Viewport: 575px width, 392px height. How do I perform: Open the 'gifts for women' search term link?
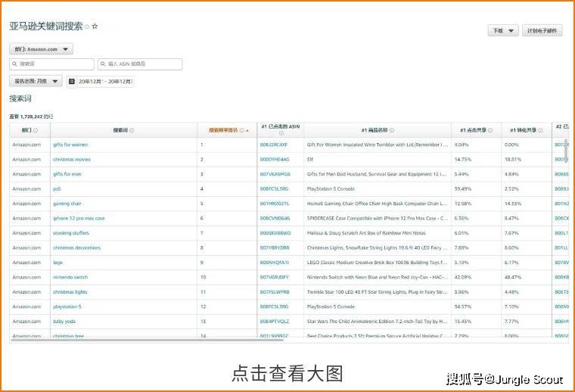tap(70, 145)
